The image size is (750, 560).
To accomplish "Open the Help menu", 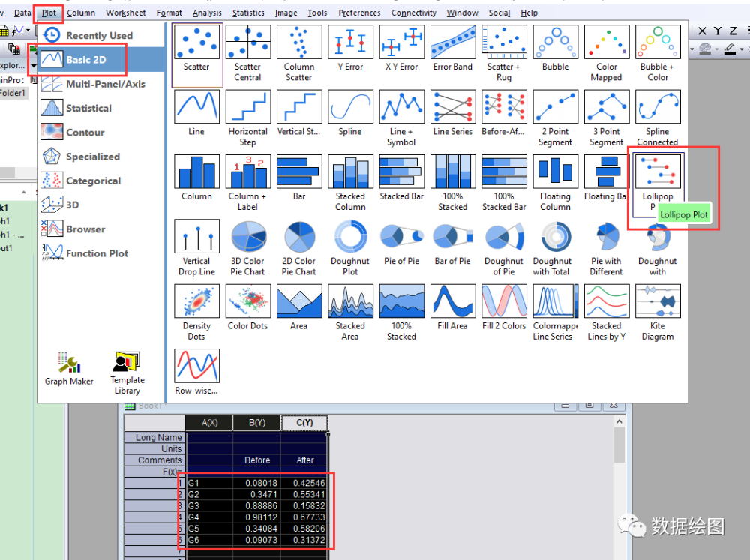I will [529, 13].
